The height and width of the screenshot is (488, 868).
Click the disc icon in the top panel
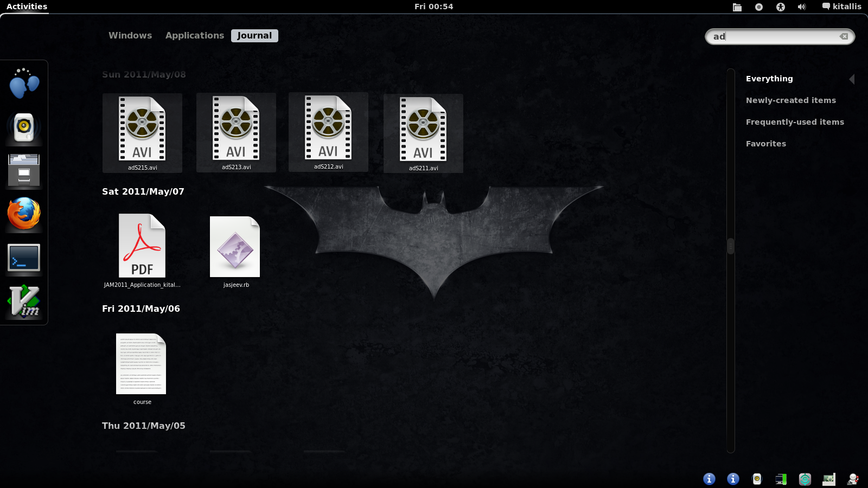[759, 7]
